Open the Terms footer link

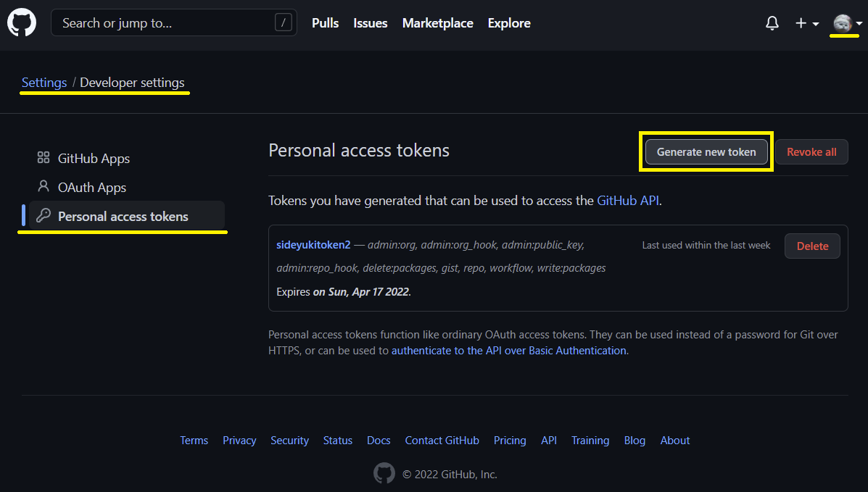pos(194,441)
